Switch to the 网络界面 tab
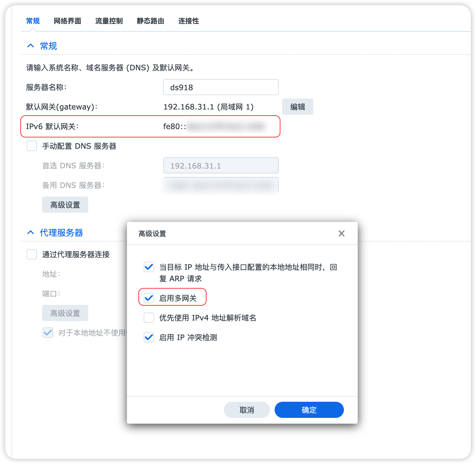 (x=68, y=21)
